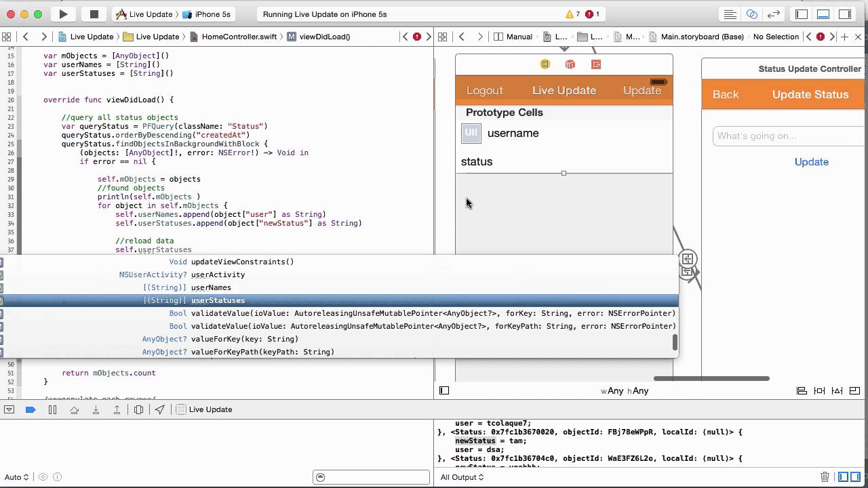This screenshot has width=868, height=488.
Task: Open related items menu in assistant editor
Action: point(442,37)
